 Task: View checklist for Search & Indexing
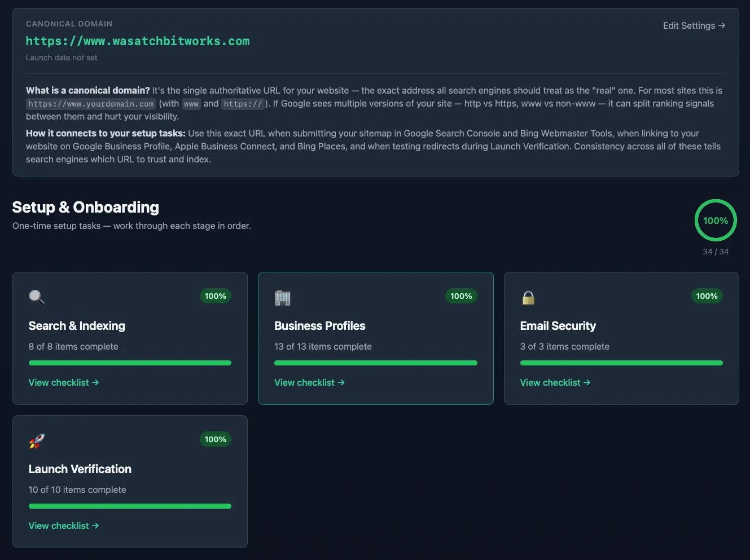64,382
